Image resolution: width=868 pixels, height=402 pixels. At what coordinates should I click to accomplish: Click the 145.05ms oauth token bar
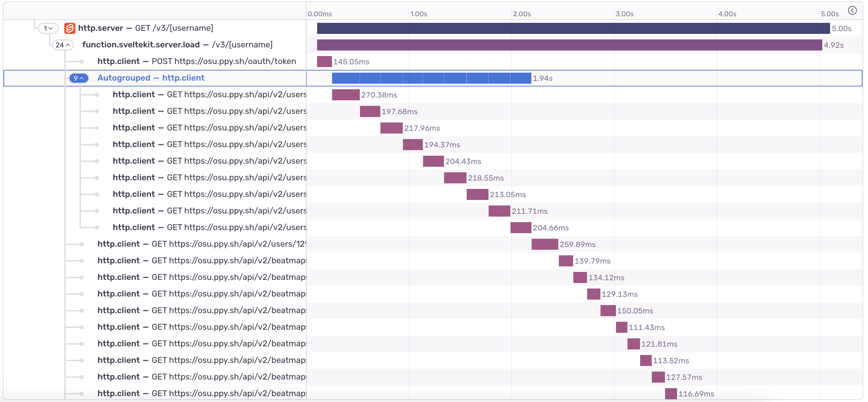[324, 62]
